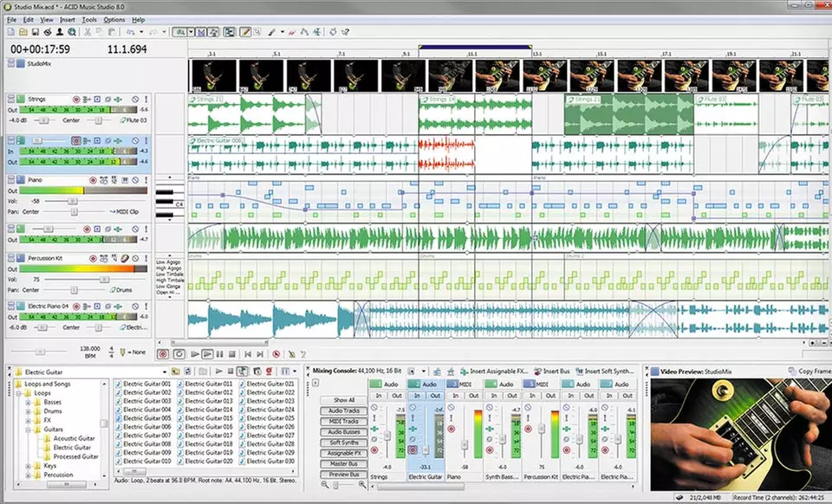This screenshot has width=832, height=504.
Task: Open Explorer folder path dropdown
Action: point(165,372)
